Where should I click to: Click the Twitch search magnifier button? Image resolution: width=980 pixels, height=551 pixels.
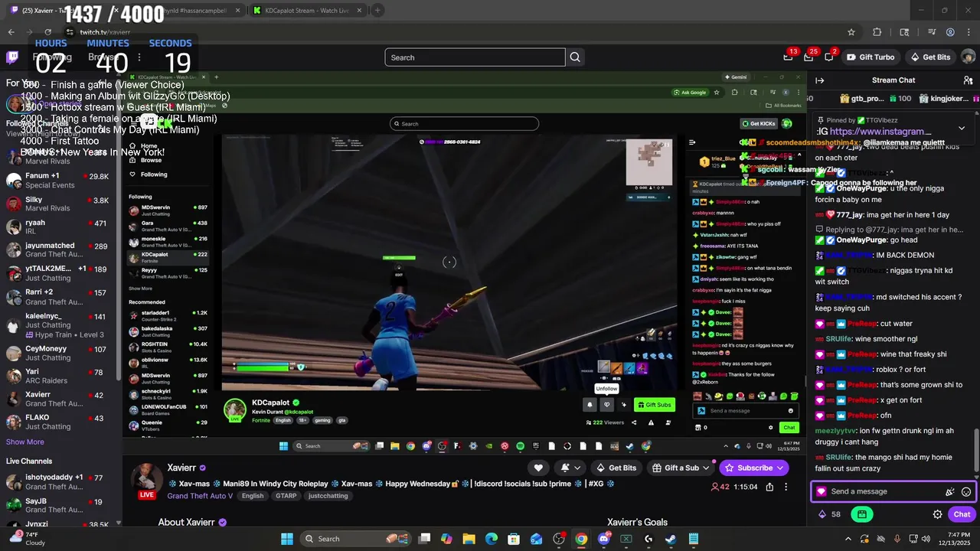[575, 57]
